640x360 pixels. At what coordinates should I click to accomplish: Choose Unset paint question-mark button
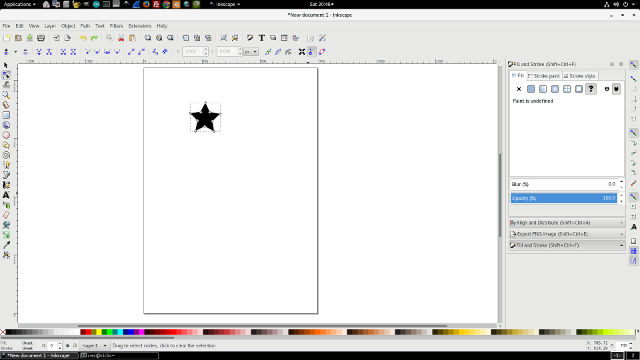coord(591,89)
